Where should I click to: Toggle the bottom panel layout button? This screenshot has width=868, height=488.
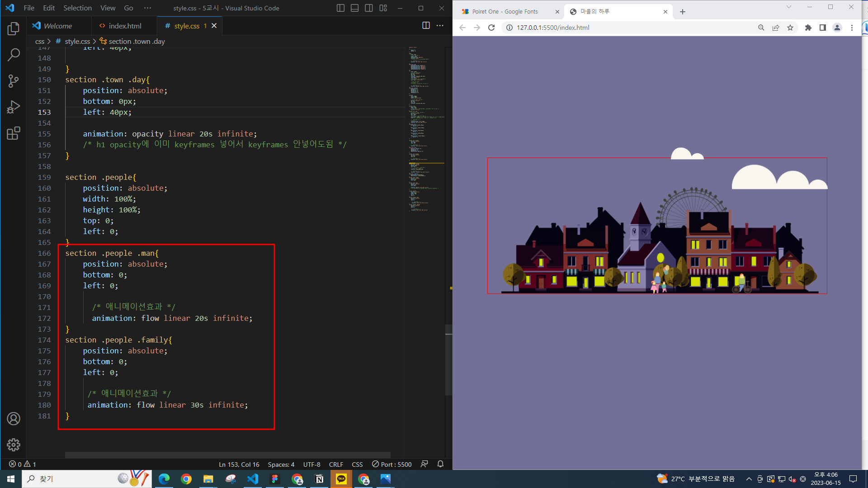355,8
